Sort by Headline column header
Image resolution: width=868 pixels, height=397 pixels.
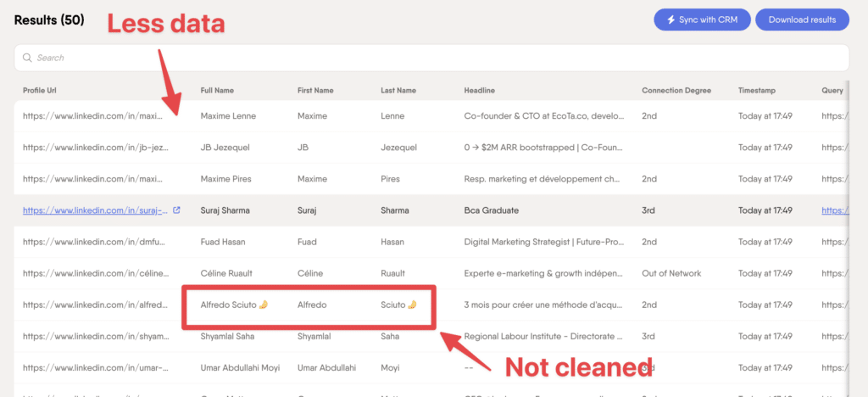coord(480,90)
